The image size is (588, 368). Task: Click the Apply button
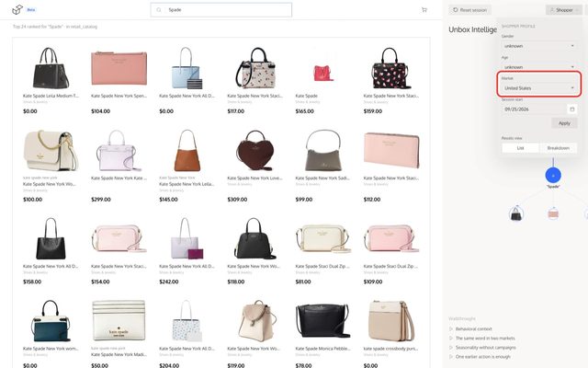click(x=564, y=123)
